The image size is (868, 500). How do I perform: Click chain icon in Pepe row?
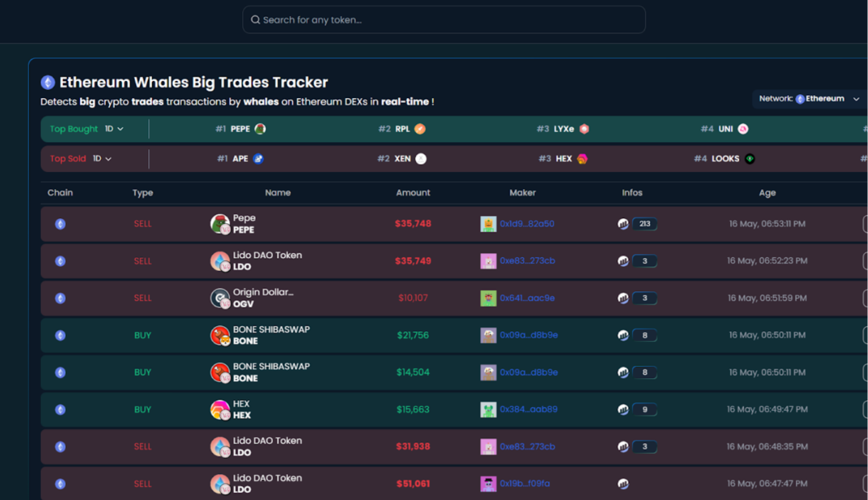60,224
